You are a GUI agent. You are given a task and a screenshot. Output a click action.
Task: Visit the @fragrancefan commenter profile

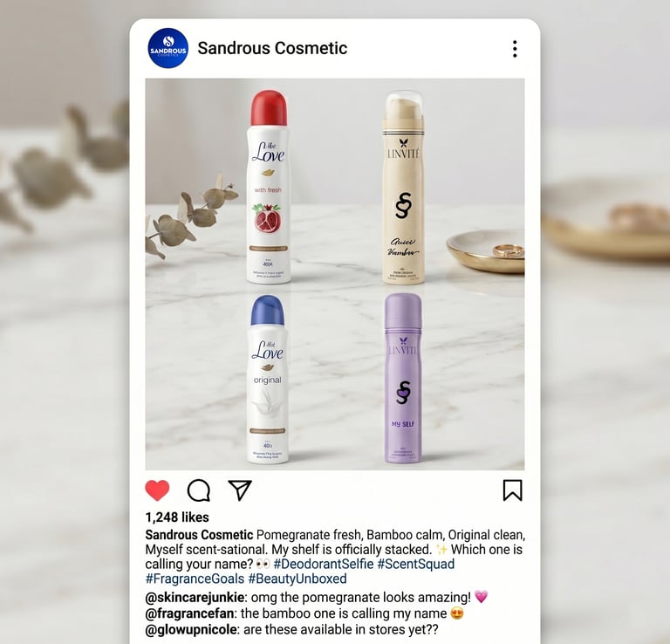point(189,613)
